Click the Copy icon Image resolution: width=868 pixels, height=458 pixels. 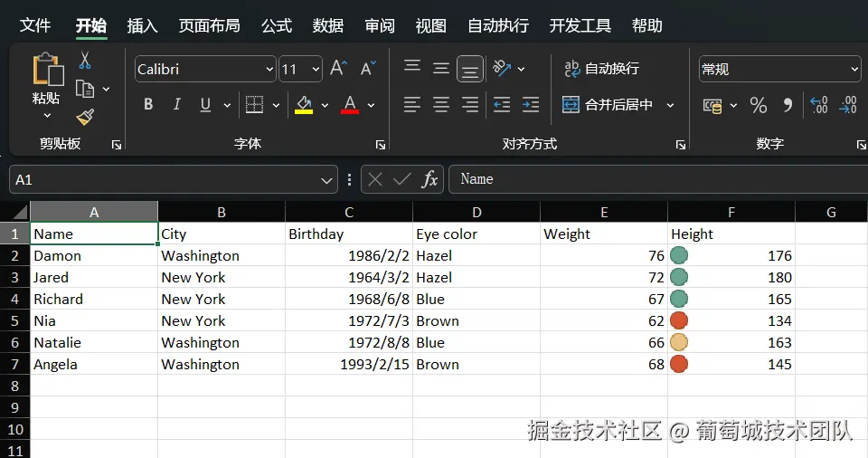point(85,89)
